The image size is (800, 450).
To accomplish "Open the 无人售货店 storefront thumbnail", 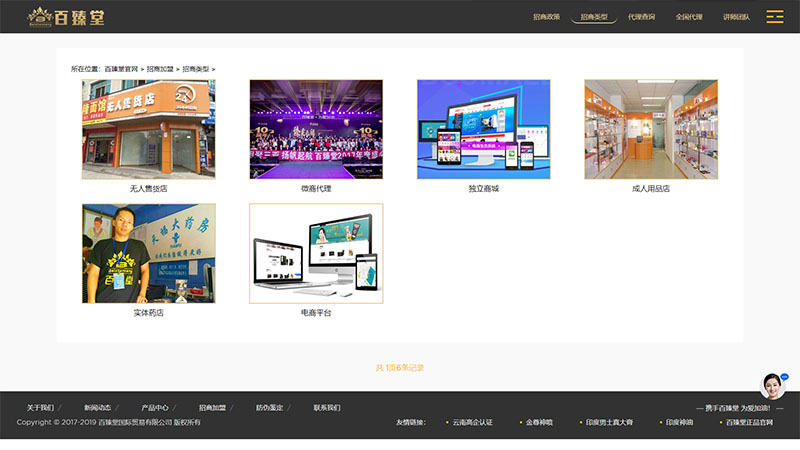I will coord(148,130).
